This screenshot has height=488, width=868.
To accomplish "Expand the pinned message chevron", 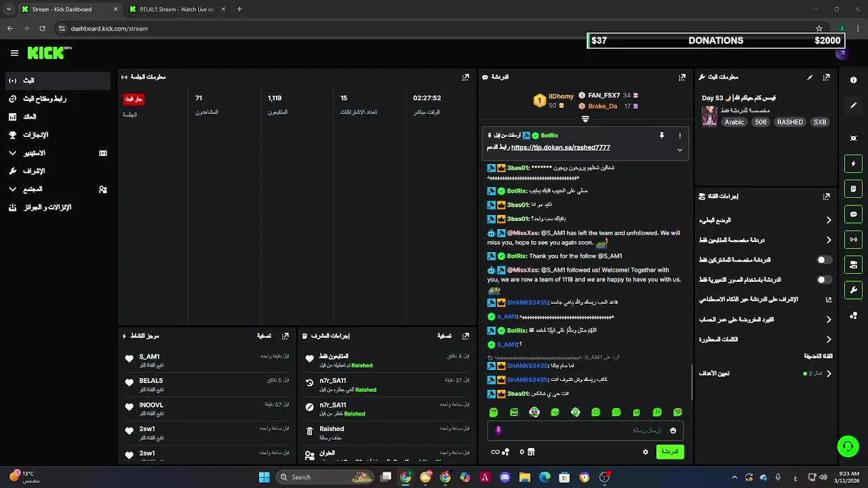I will [679, 150].
